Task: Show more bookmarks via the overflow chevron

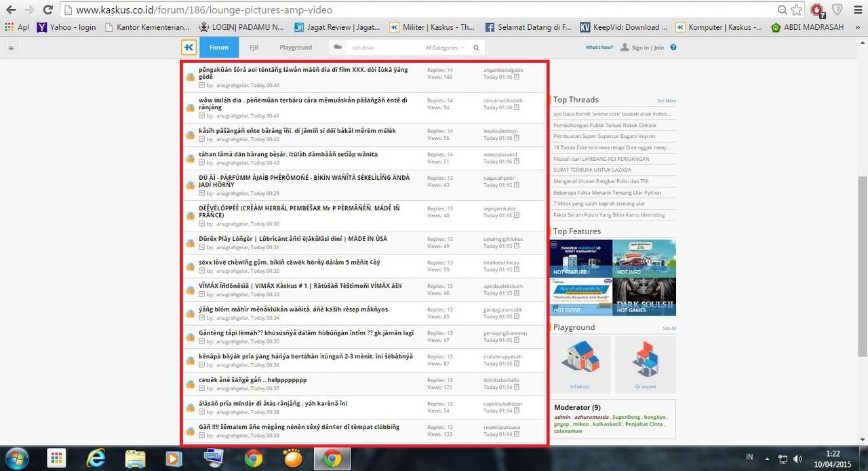Action: click(x=859, y=28)
